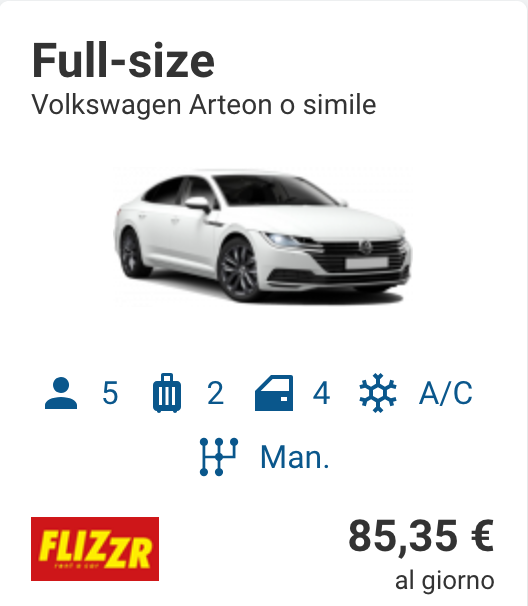
Task: Click the A/C feature label
Action: [446, 393]
